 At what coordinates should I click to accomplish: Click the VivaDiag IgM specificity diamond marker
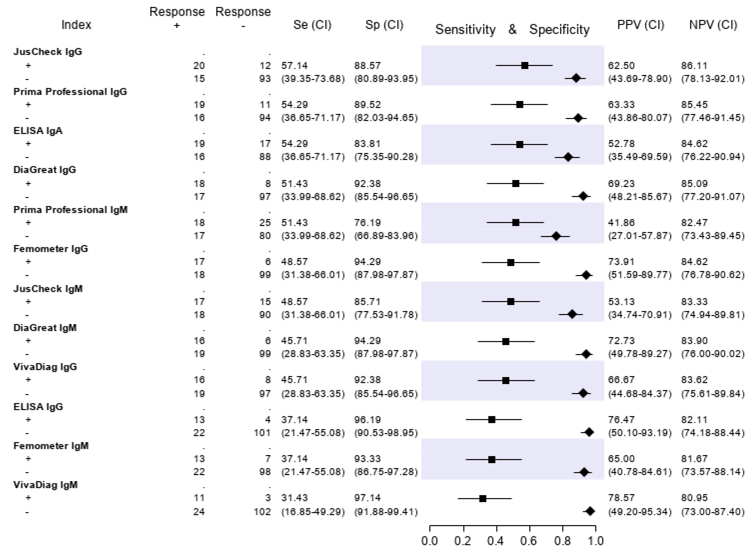pos(590,511)
